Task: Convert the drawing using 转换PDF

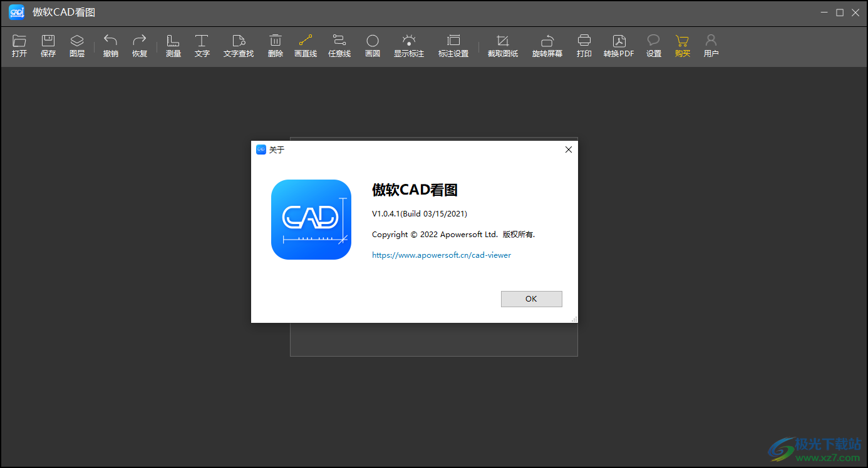Action: point(619,45)
